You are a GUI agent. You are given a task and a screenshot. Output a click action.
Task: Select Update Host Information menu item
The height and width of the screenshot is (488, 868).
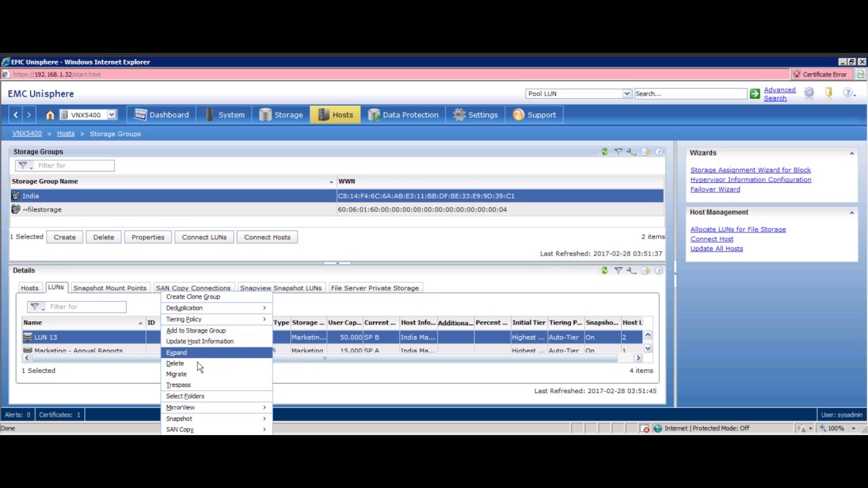216,342
